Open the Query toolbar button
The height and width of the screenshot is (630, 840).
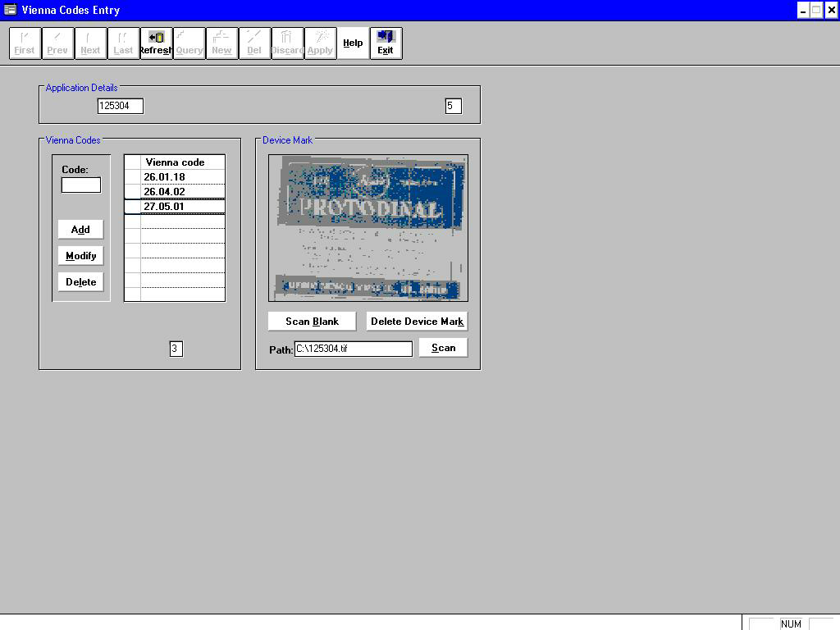(x=189, y=43)
